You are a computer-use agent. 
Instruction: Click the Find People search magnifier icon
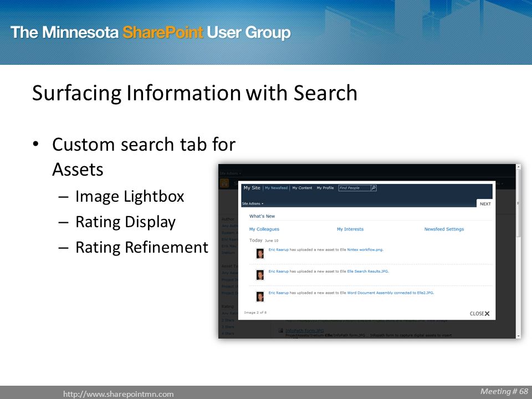[x=374, y=188]
